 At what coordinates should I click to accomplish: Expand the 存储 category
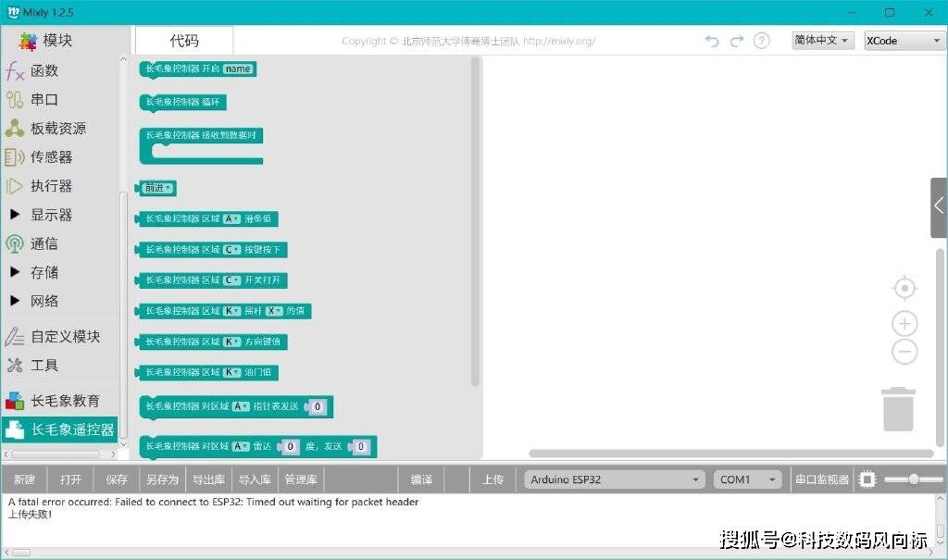15,272
